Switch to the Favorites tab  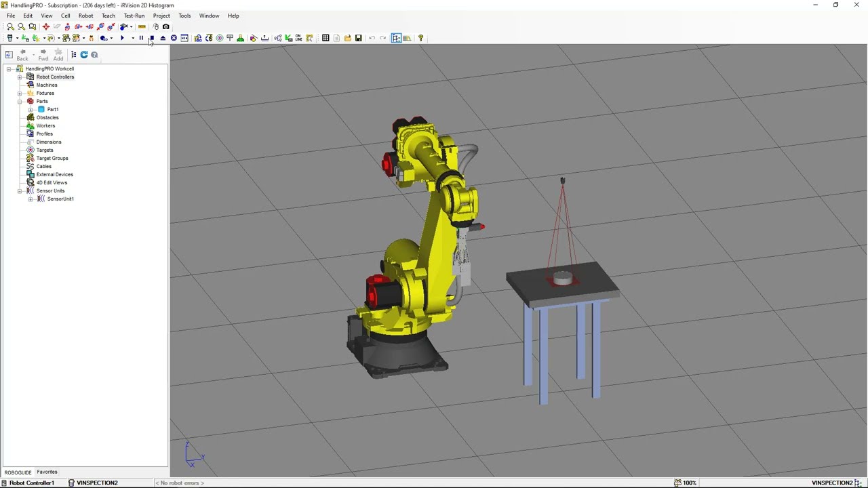click(47, 472)
